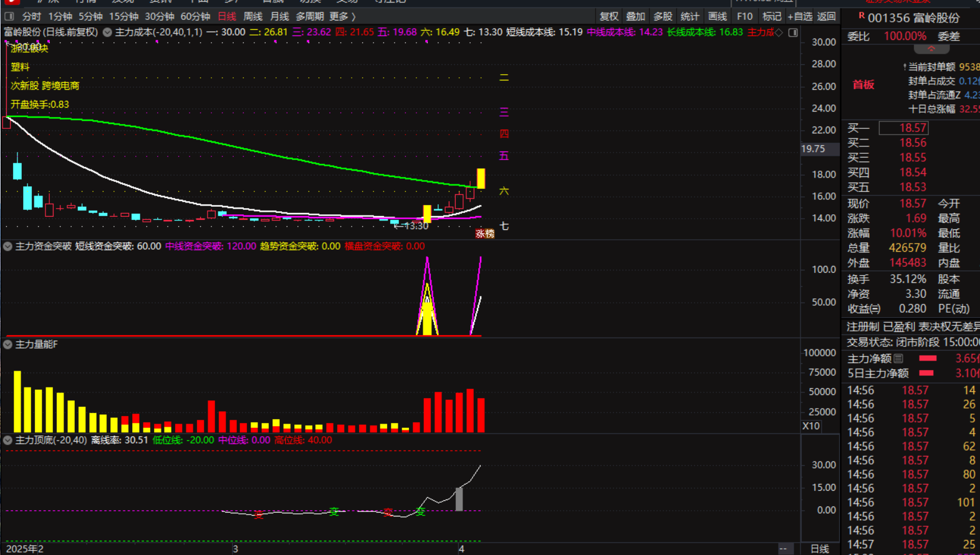Click the red R badge beside 001356
The width and height of the screenshot is (980, 555).
click(862, 16)
